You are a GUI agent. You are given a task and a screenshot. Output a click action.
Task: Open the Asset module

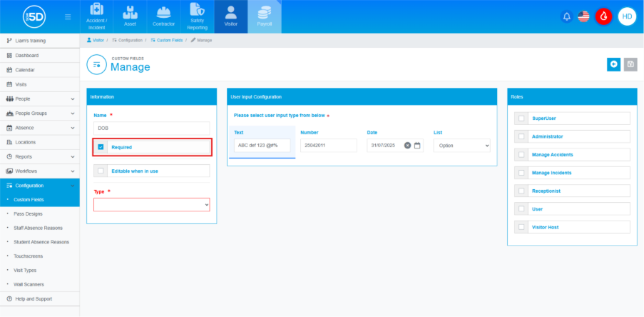click(131, 16)
